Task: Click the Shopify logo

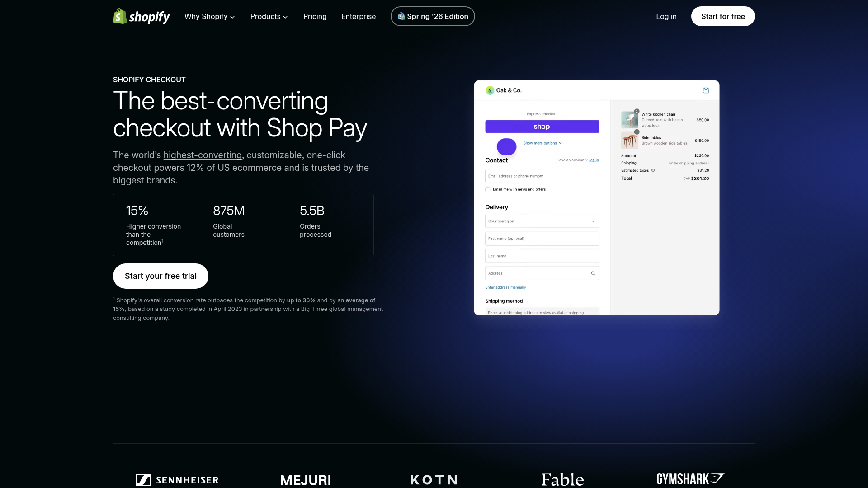Action: [141, 16]
